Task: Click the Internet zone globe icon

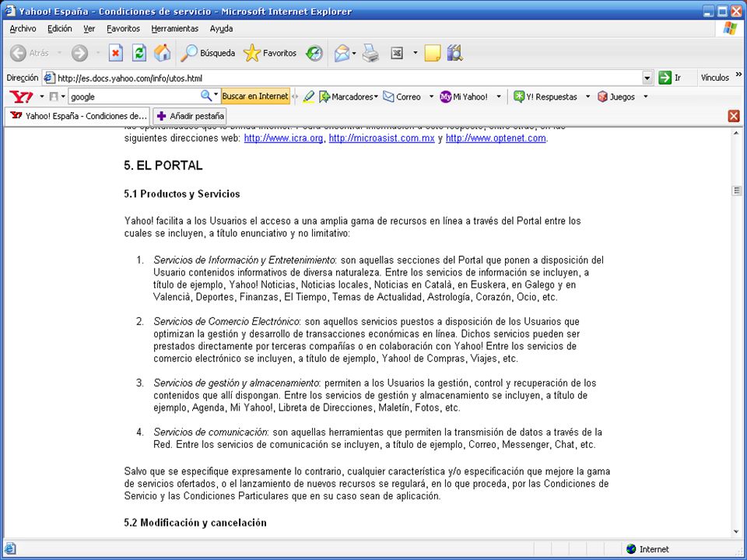Action: (x=631, y=549)
